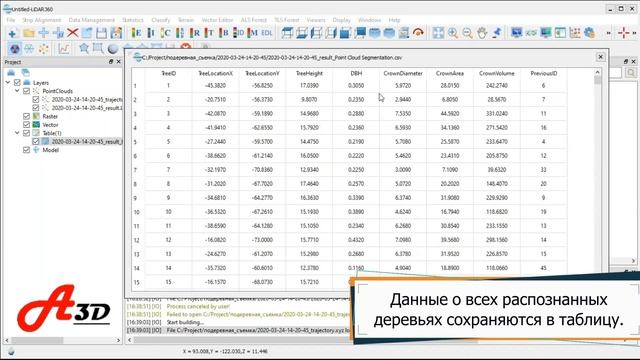Click the TreeHeight column header
Viewport: 640px width, 360px height.
pyautogui.click(x=309, y=73)
